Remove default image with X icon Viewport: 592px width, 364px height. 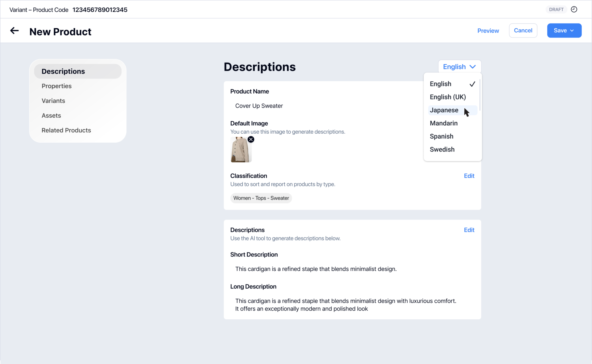tap(251, 140)
